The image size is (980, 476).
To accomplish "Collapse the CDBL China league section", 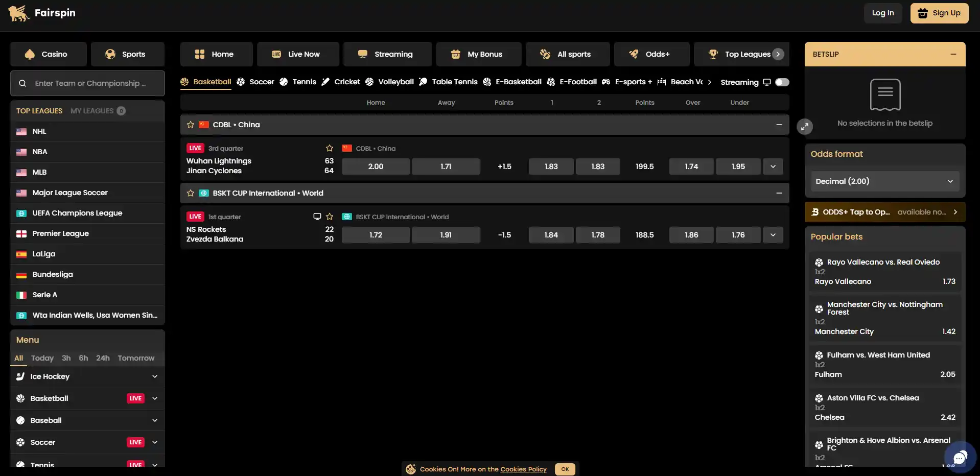I will click(x=779, y=125).
